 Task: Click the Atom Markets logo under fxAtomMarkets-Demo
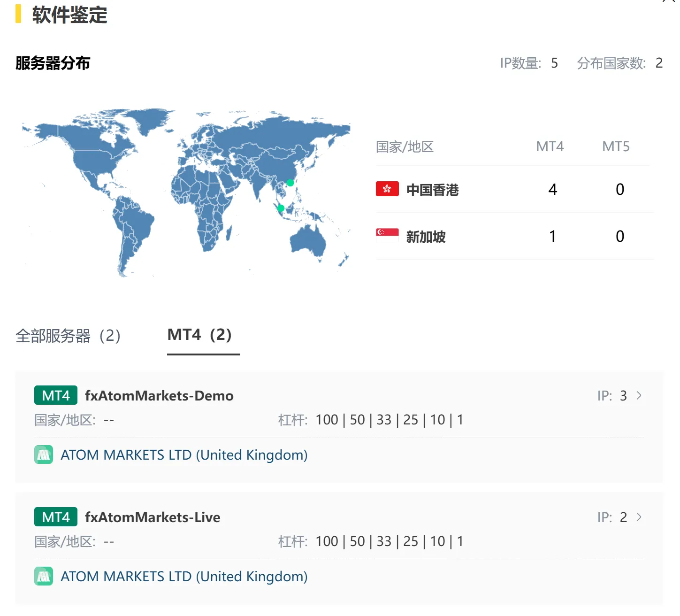click(44, 454)
